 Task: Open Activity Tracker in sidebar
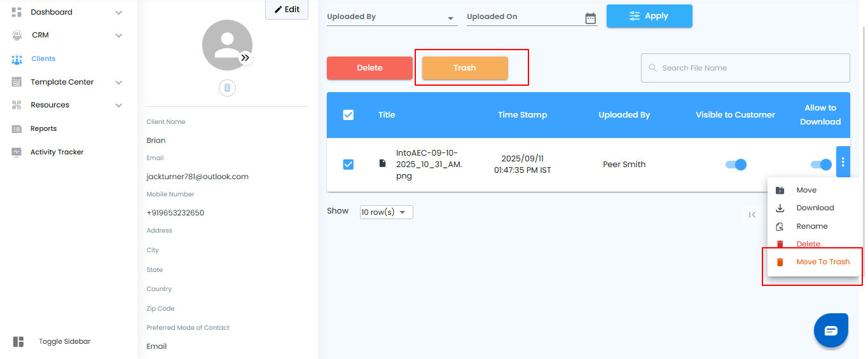tap(57, 152)
